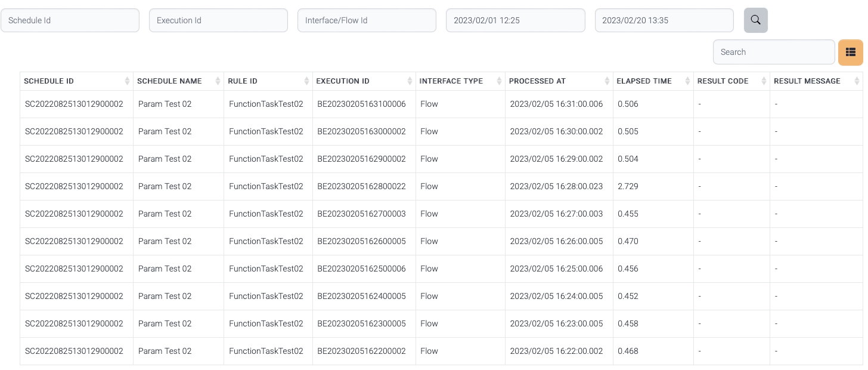Sort by Result Message column arrows
This screenshot has height=370, width=868.
click(857, 81)
